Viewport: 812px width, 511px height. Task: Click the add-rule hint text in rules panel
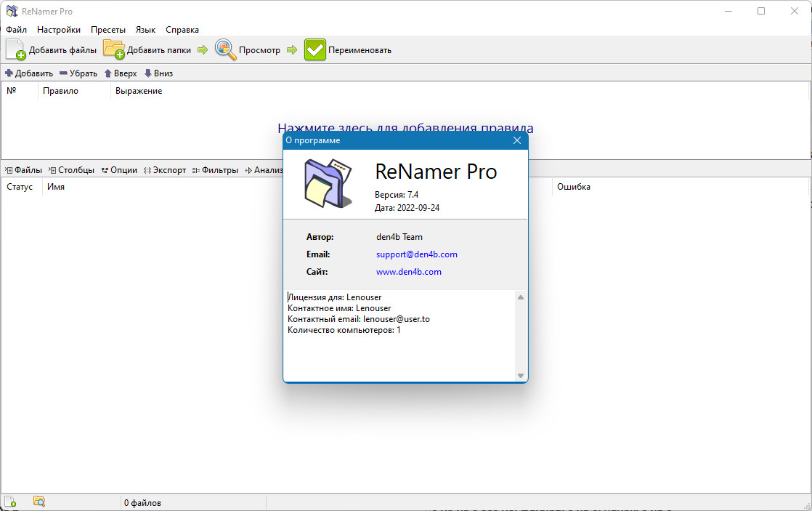[x=405, y=128]
